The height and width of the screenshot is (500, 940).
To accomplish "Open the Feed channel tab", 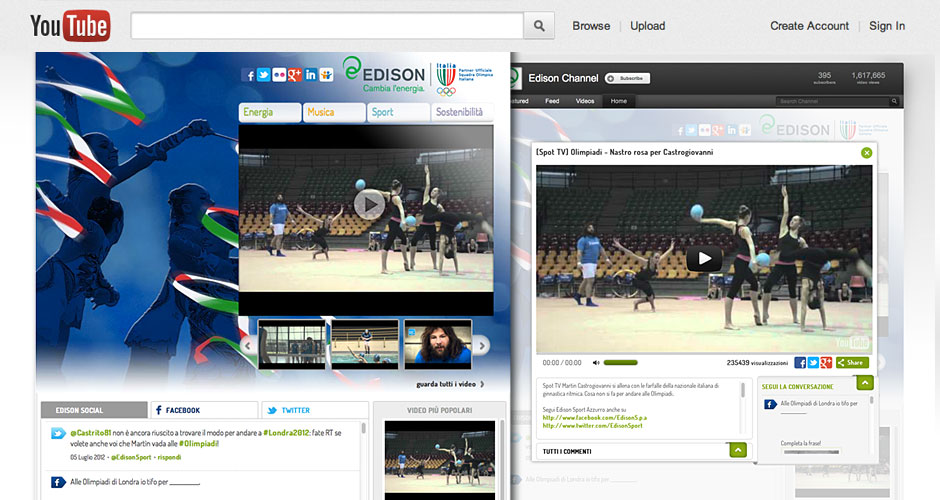I will (552, 101).
